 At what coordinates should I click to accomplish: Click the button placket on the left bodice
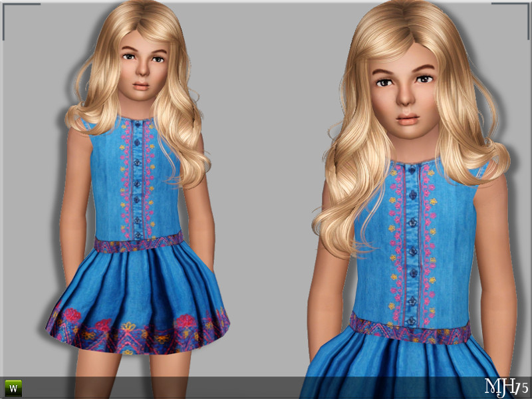(137, 178)
